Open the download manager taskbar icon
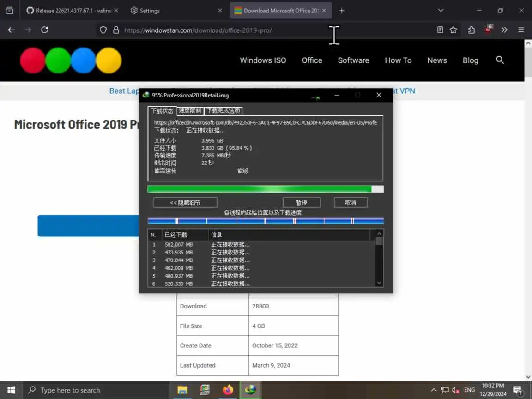This screenshot has width=532, height=399. (x=250, y=390)
